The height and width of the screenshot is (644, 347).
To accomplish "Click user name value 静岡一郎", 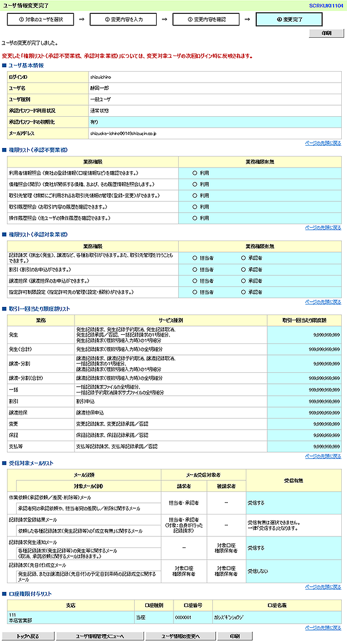I will tap(99, 88).
